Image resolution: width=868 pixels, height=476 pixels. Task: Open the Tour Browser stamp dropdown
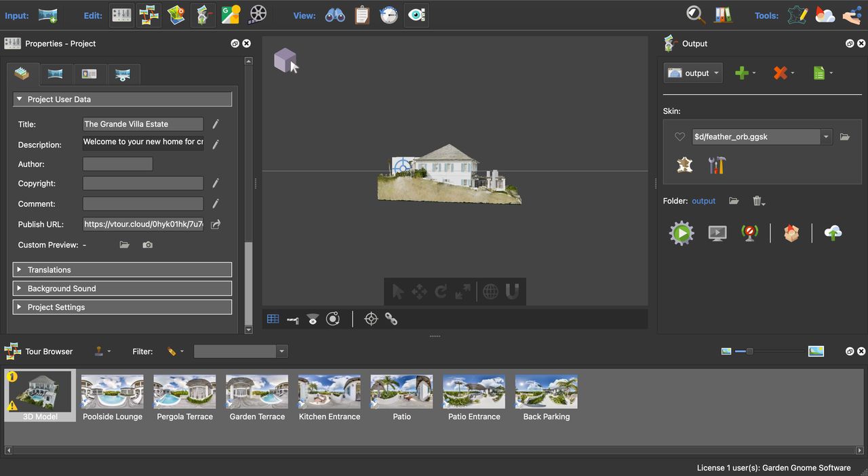click(x=103, y=351)
